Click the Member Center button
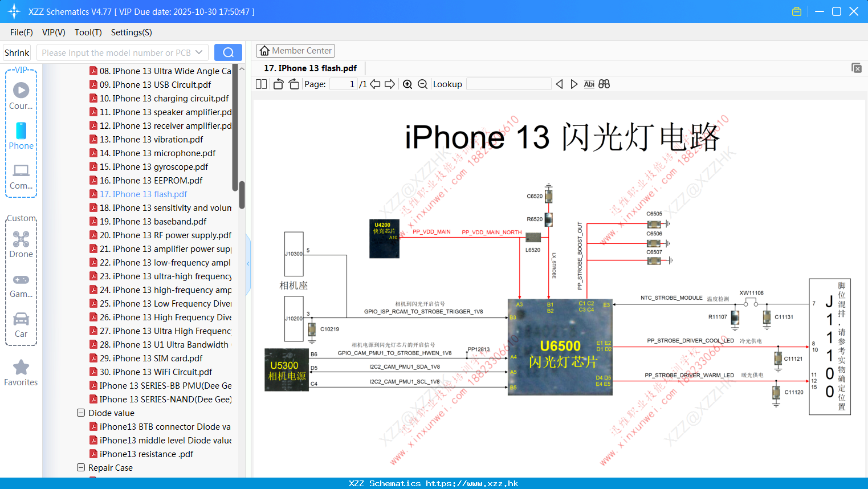This screenshot has height=489, width=868. click(x=295, y=51)
